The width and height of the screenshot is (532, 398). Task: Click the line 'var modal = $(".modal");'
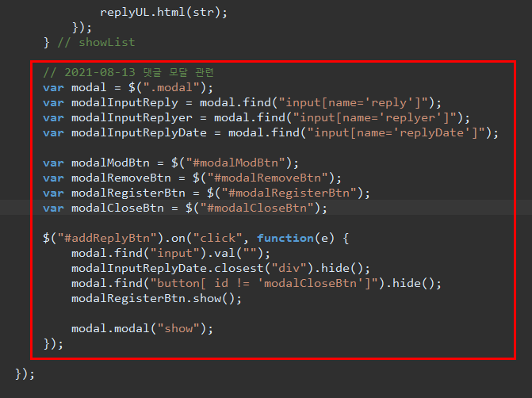pos(128,87)
